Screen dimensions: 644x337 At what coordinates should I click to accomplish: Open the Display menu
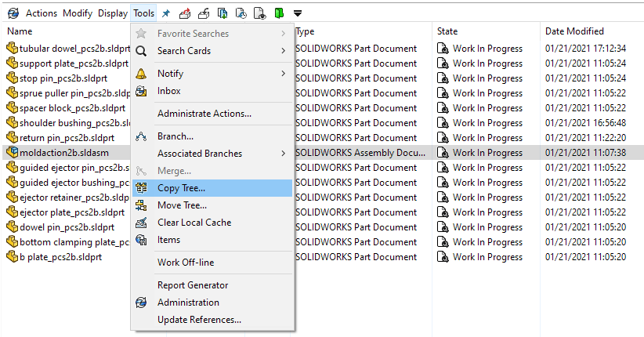[113, 13]
